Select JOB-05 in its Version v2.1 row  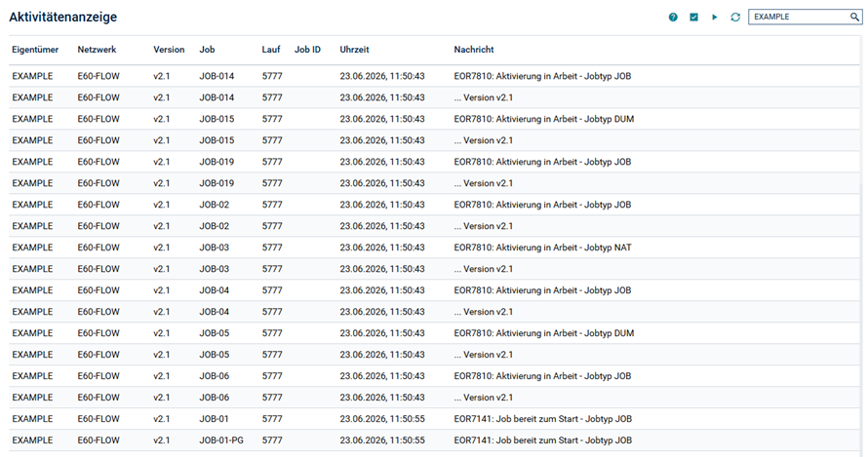[215, 356]
